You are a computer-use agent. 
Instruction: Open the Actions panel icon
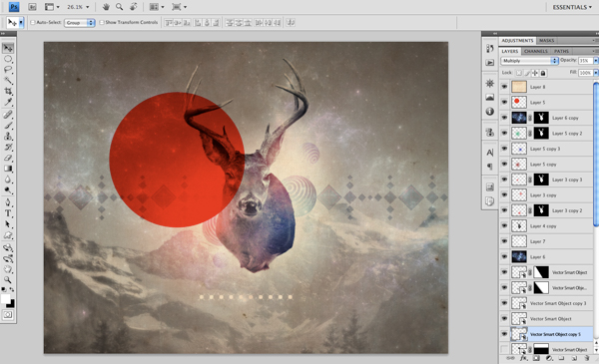490,63
